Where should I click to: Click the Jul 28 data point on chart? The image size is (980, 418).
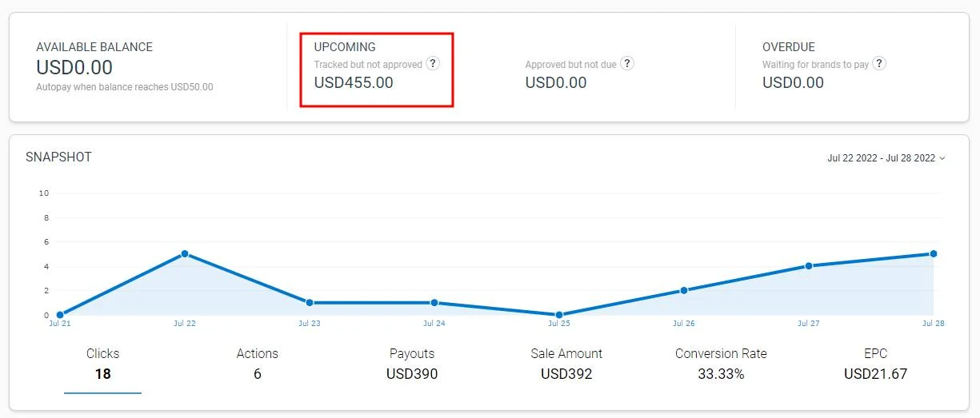[934, 254]
